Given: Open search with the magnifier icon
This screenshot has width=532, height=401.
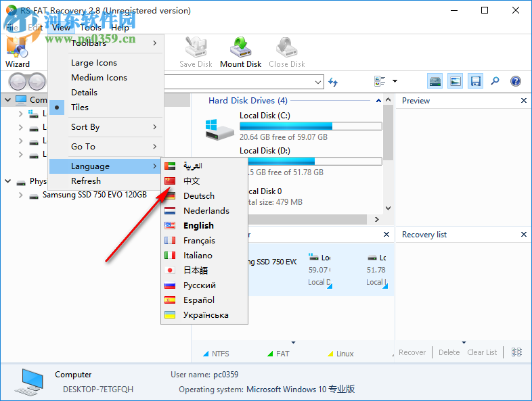Looking at the screenshot, I should tap(495, 81).
